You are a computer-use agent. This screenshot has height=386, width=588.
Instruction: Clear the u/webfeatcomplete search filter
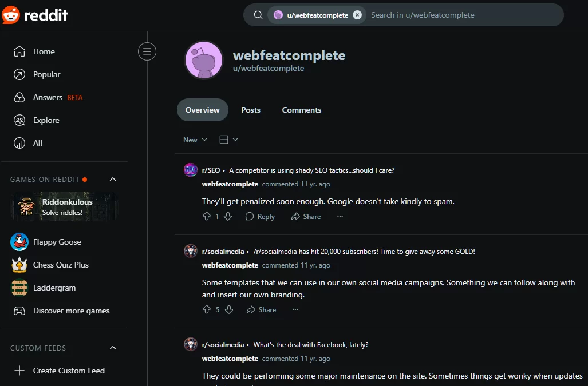[357, 15]
